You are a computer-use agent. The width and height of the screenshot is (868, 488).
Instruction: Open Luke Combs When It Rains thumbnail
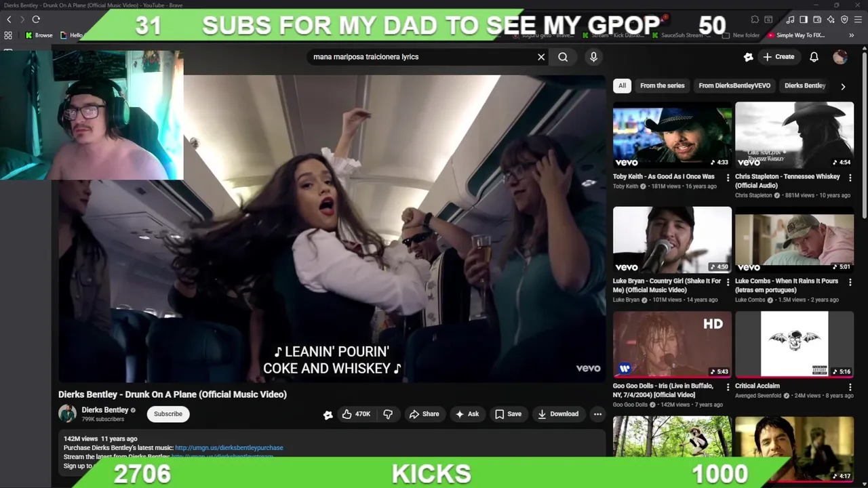[794, 240]
